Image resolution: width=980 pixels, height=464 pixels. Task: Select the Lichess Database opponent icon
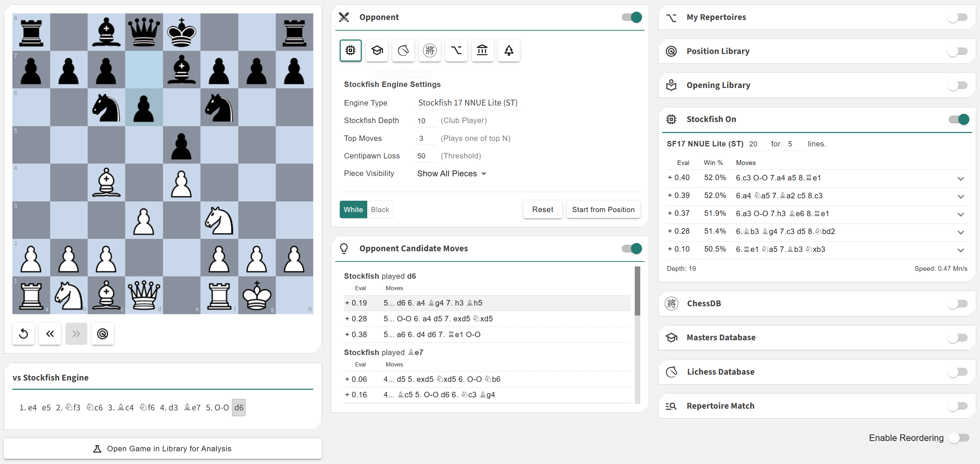403,50
